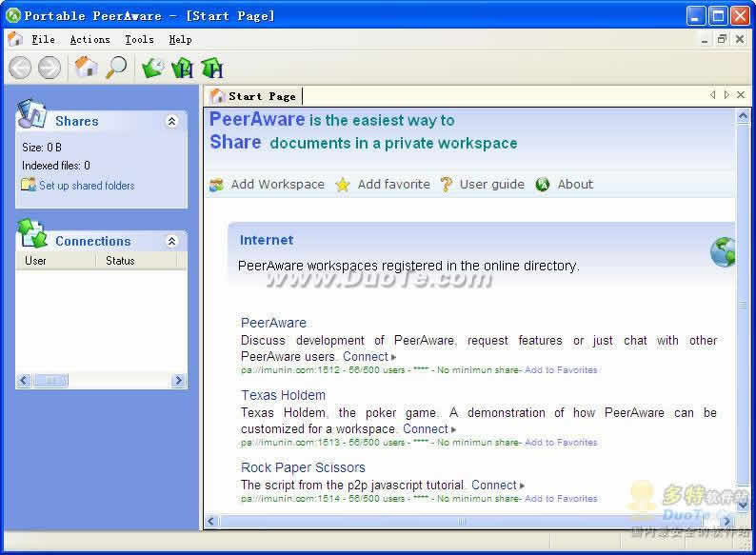The height and width of the screenshot is (555, 756).
Task: Click the Status column header
Action: 136,261
